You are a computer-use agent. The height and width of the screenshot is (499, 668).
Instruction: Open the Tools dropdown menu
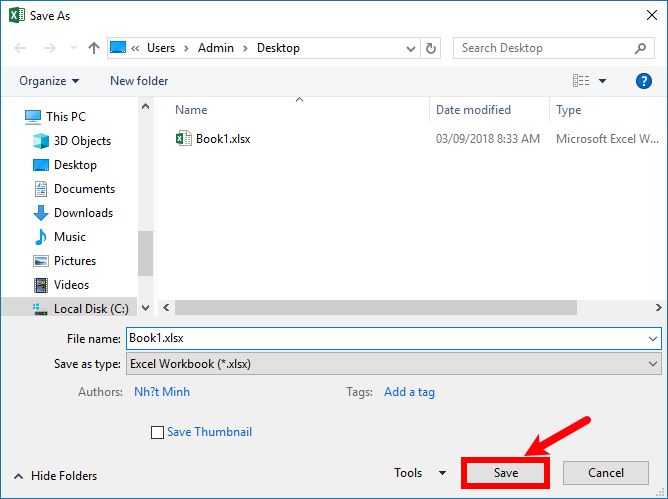420,473
